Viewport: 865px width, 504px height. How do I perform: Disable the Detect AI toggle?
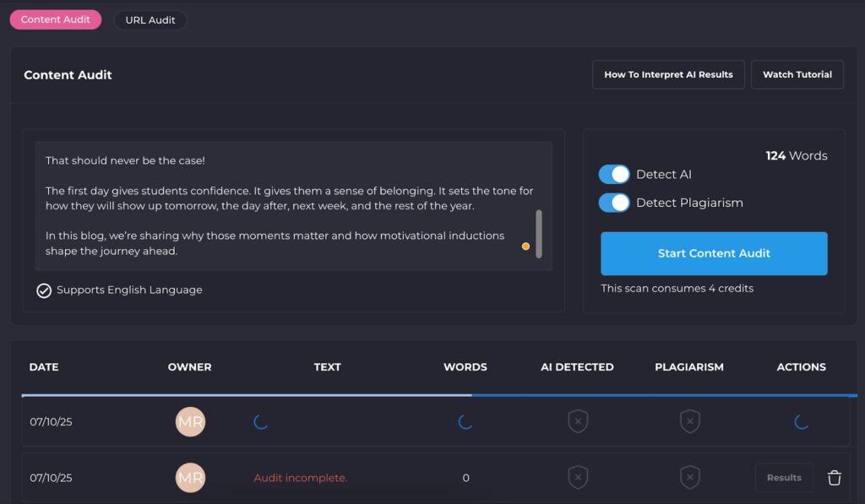pos(614,174)
